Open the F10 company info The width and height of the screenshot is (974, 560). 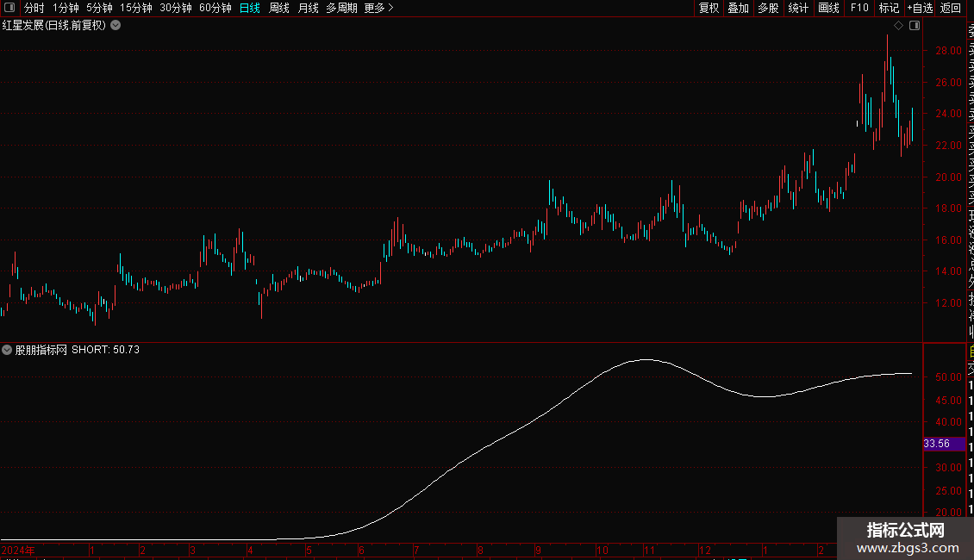859,8
